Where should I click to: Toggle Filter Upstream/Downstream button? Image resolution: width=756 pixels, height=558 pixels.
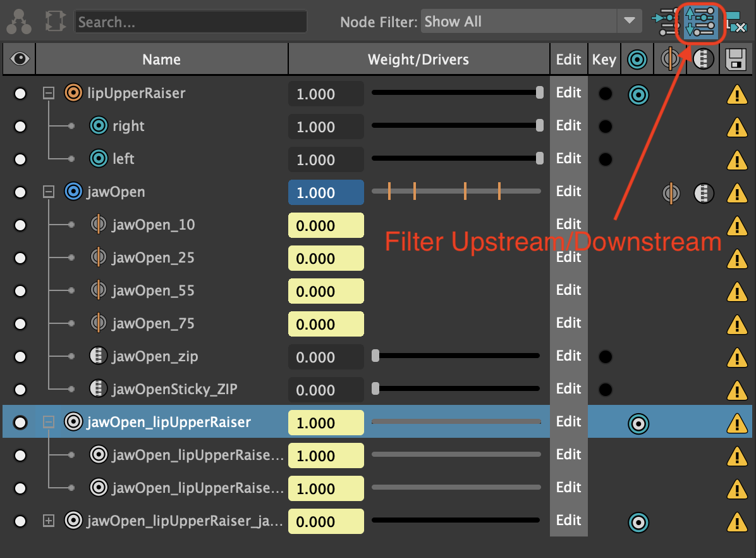tap(700, 22)
